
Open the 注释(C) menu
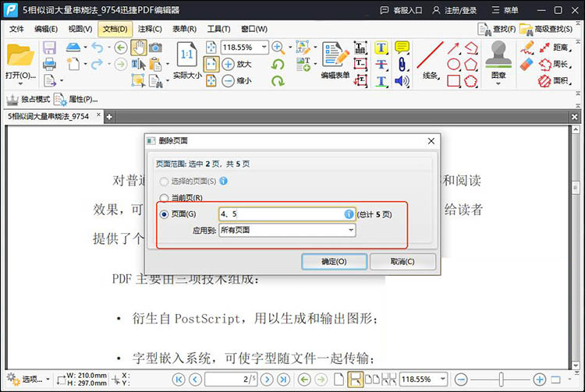(x=150, y=29)
